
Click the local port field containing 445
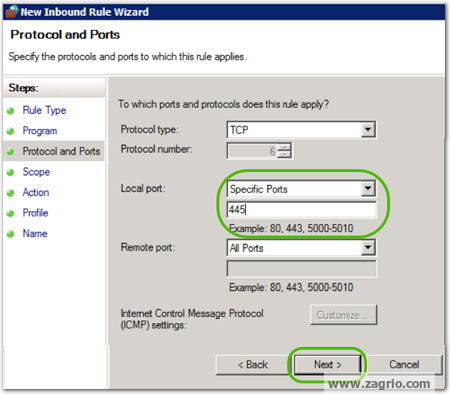(301, 210)
